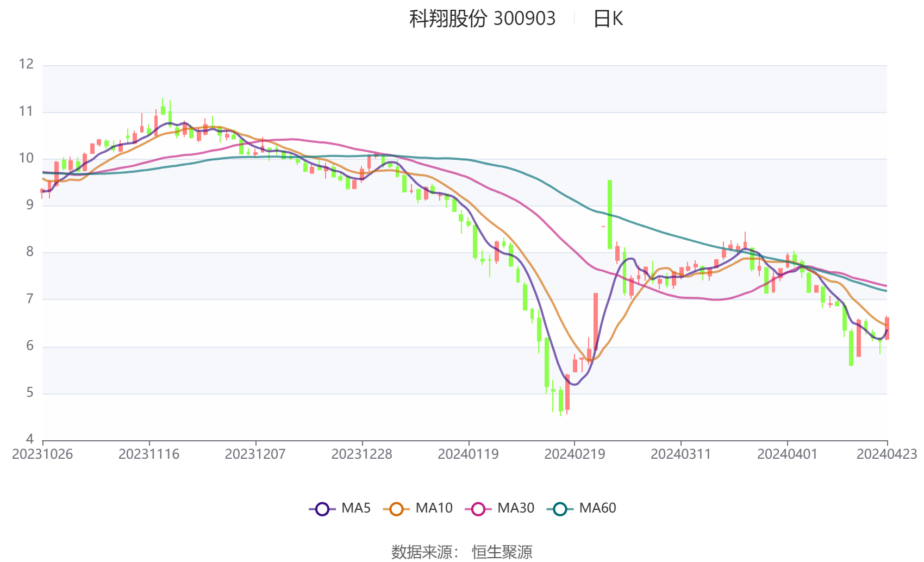Select the 20240311 x-axis date label
Viewport: 924px width, 562px height.
[x=681, y=454]
